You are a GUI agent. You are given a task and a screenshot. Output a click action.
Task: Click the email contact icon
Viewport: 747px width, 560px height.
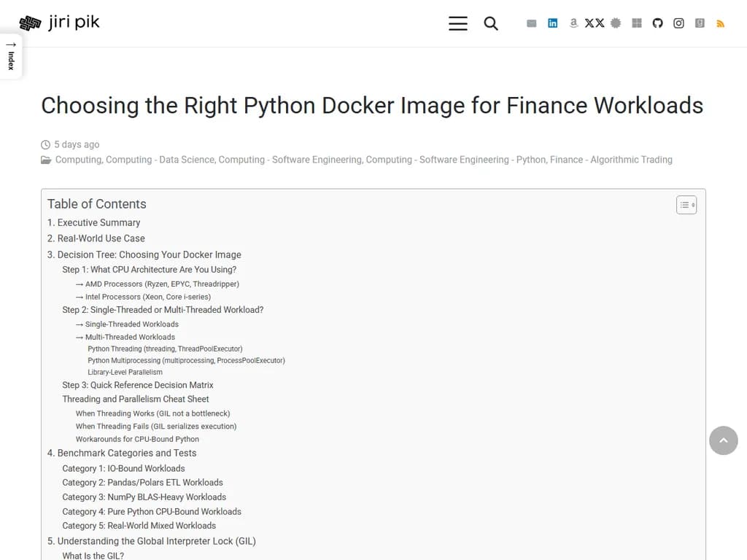tap(531, 23)
